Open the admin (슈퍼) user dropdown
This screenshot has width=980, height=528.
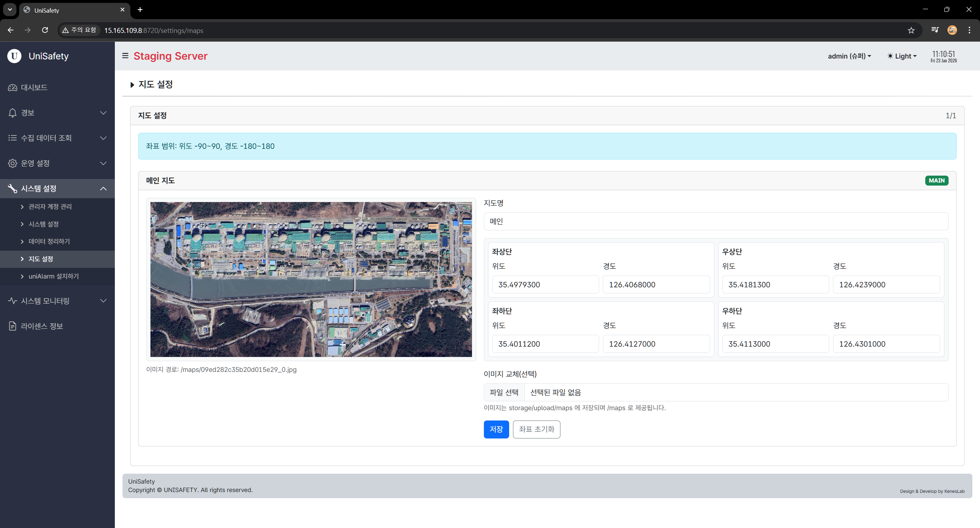point(849,56)
